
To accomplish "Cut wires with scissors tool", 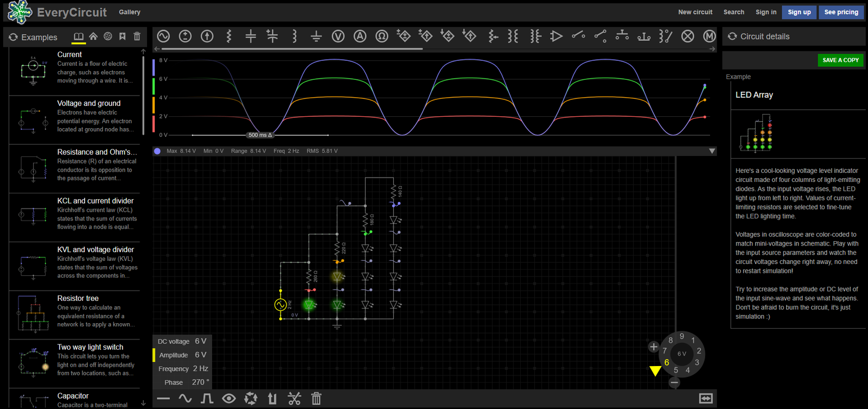I will [x=294, y=399].
